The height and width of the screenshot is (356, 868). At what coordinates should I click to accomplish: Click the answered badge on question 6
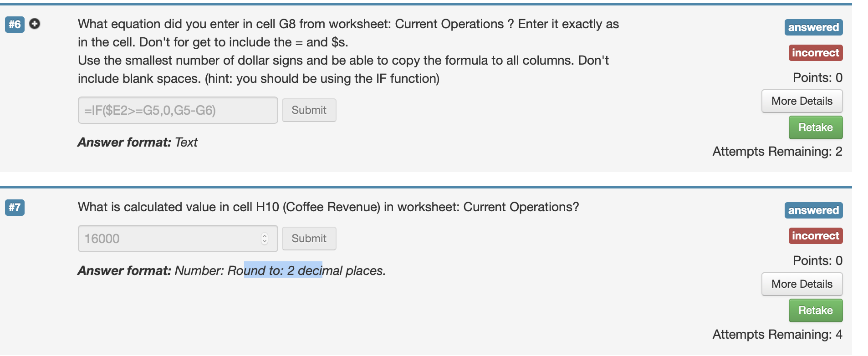coord(813,27)
